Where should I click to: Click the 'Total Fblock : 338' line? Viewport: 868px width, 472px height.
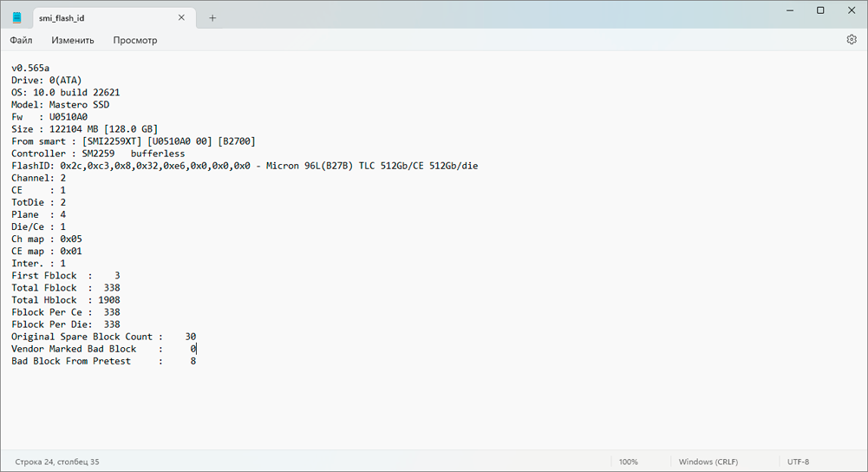point(65,287)
